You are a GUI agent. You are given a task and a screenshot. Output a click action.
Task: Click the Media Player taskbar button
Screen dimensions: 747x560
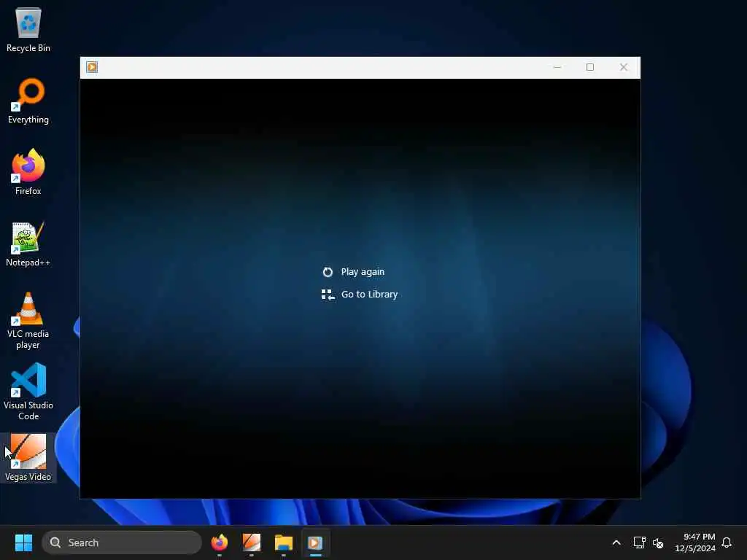point(315,542)
